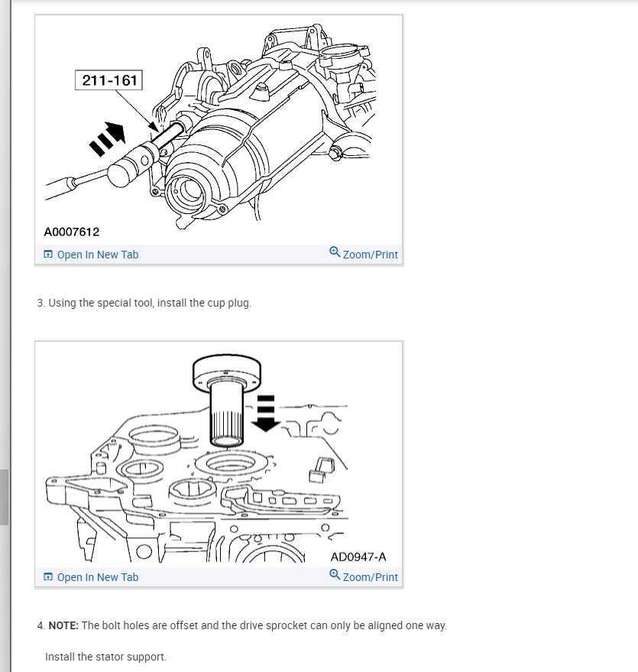Click the AD0947-A figure caption
The width and height of the screenshot is (638, 672).
tap(358, 557)
